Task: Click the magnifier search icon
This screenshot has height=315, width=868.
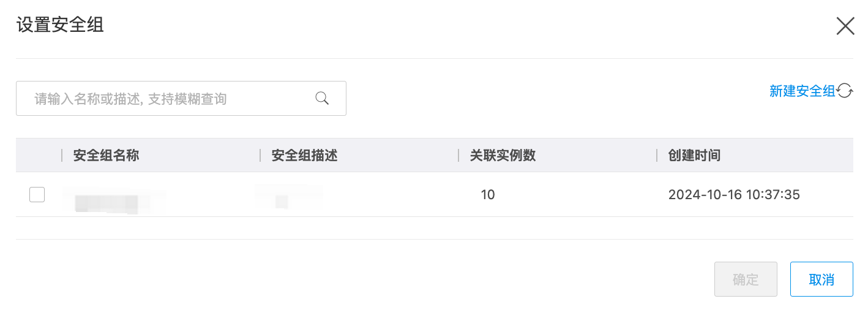Action: coord(322,98)
